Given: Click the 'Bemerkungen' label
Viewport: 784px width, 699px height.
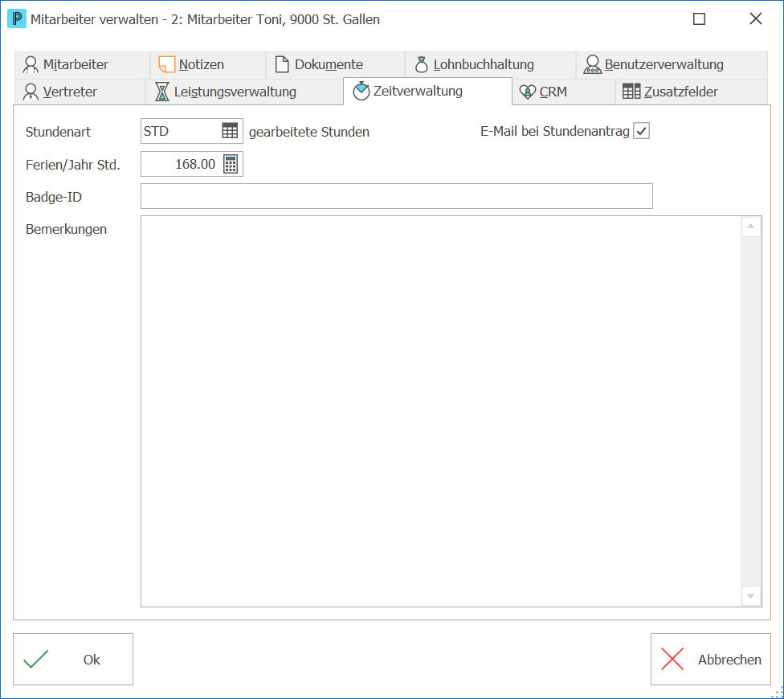Looking at the screenshot, I should 66,230.
